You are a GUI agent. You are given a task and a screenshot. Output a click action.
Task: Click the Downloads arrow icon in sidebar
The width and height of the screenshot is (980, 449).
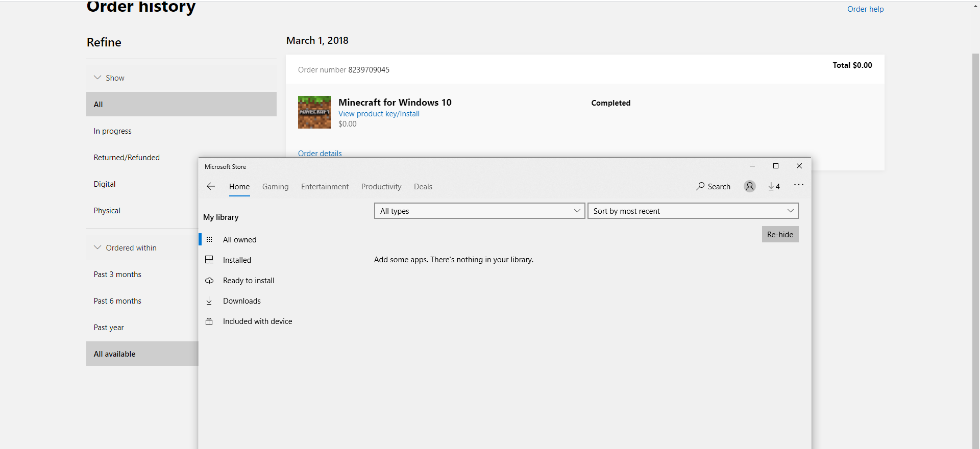209,301
